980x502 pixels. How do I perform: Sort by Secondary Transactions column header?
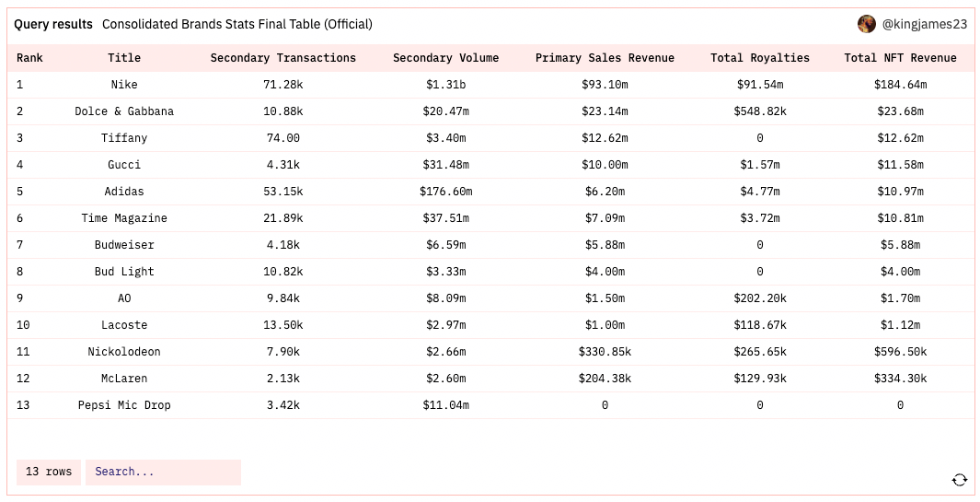pyautogui.click(x=283, y=58)
